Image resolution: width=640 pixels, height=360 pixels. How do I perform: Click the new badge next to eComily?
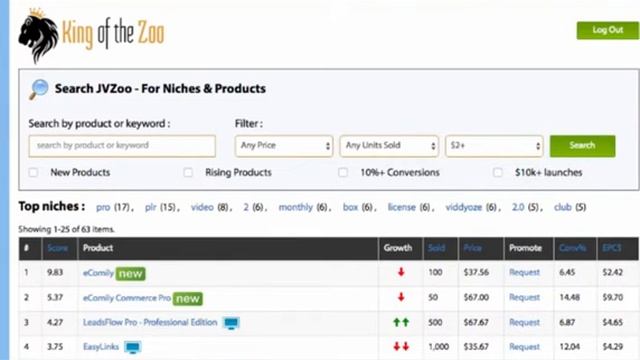131,273
